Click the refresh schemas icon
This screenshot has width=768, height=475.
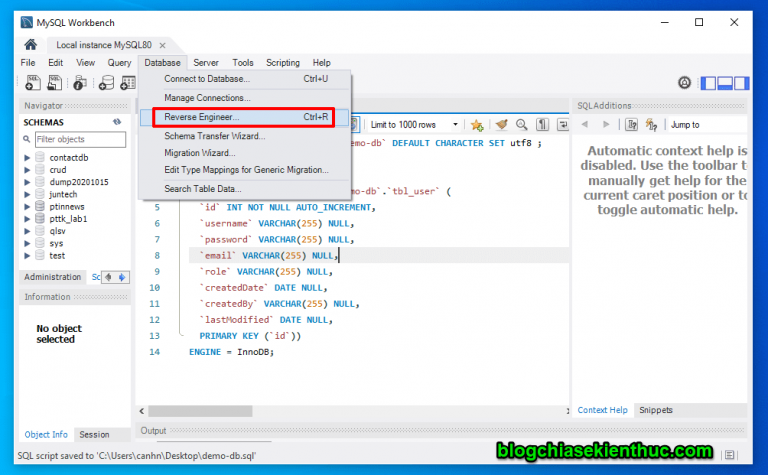click(x=117, y=122)
